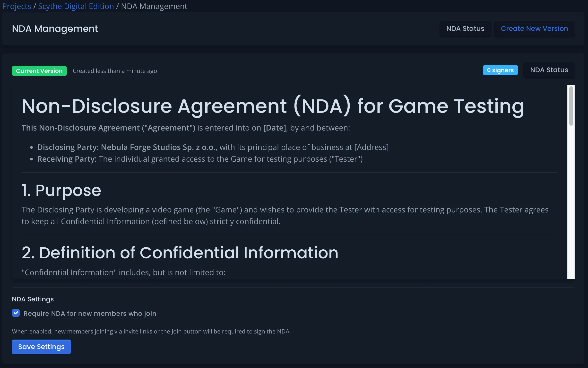Screen dimensions: 588x368
Task: Click NDA Status button in page header
Action: tap(465, 29)
